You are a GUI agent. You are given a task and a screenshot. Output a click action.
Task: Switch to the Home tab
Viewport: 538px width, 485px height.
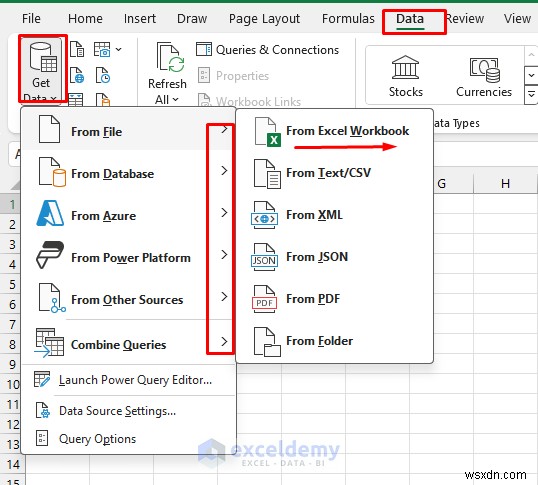point(85,19)
